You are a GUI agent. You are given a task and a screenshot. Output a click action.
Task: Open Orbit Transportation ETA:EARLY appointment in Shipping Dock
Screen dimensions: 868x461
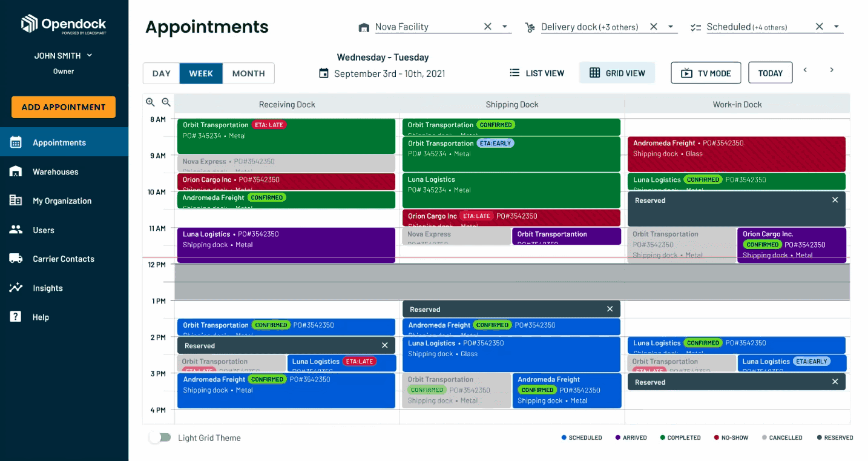tap(511, 154)
